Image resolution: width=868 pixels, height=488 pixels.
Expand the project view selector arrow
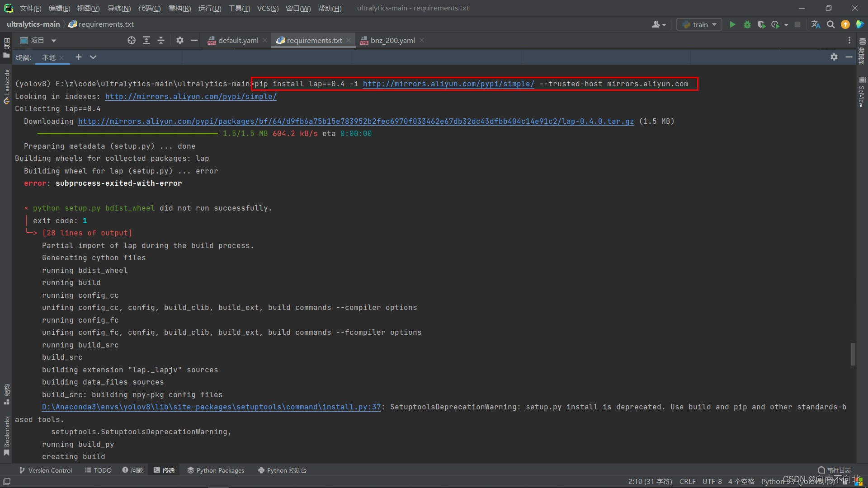coord(53,41)
